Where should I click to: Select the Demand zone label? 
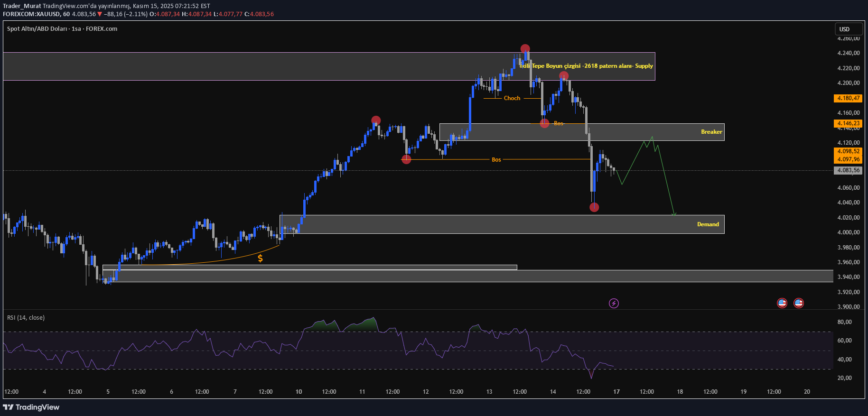click(x=708, y=224)
